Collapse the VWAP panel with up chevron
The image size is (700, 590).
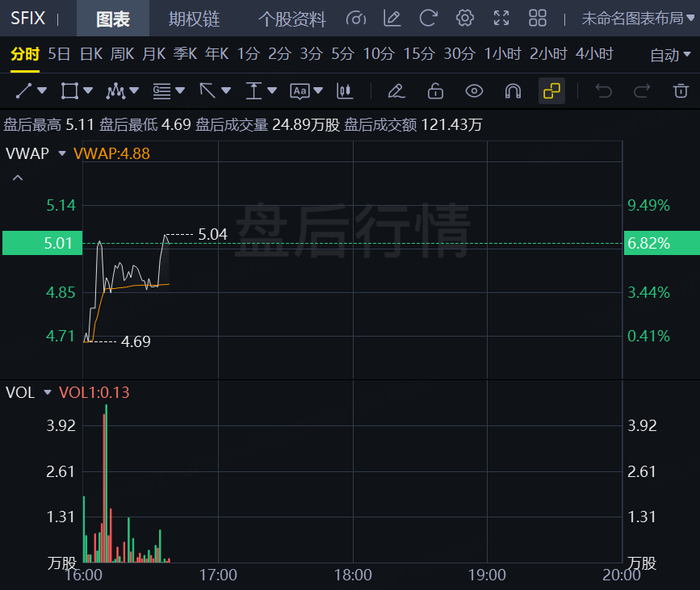pyautogui.click(x=18, y=178)
